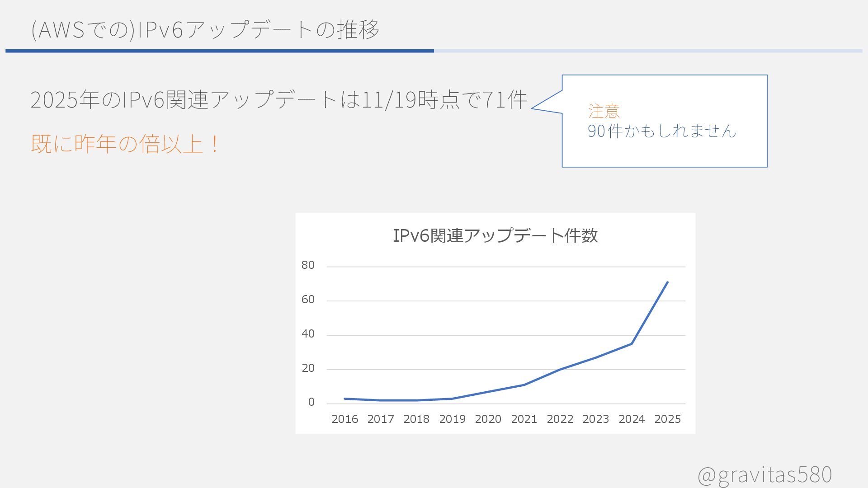The width and height of the screenshot is (868, 488).
Task: Click the callout pointer tip near '71件'
Action: point(533,108)
